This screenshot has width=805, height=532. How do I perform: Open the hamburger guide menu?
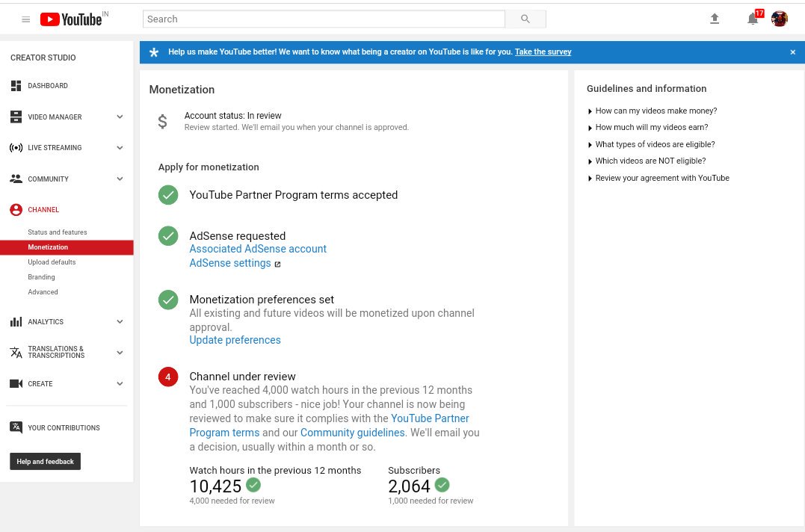pyautogui.click(x=25, y=19)
